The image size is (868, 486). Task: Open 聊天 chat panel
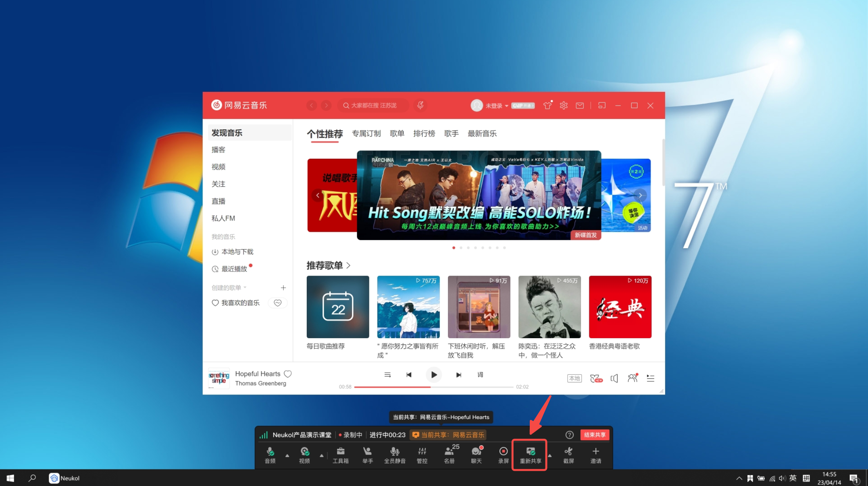(477, 455)
